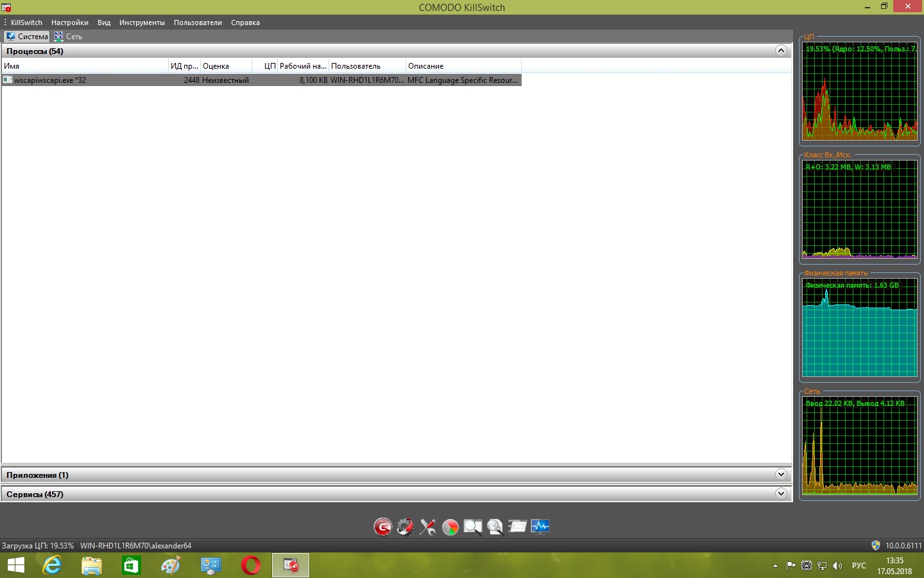Click the open folder toolbar icon
The width and height of the screenshot is (924, 578).
pos(517,527)
